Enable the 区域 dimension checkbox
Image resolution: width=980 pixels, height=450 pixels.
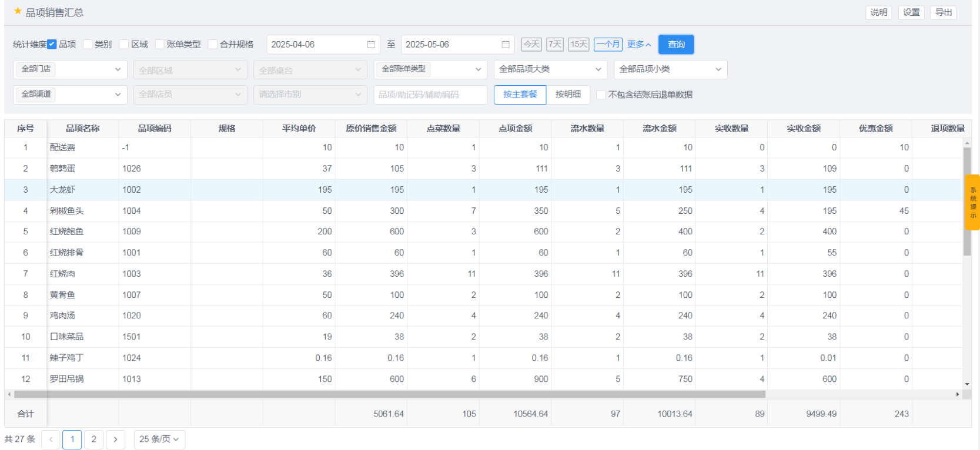(124, 44)
